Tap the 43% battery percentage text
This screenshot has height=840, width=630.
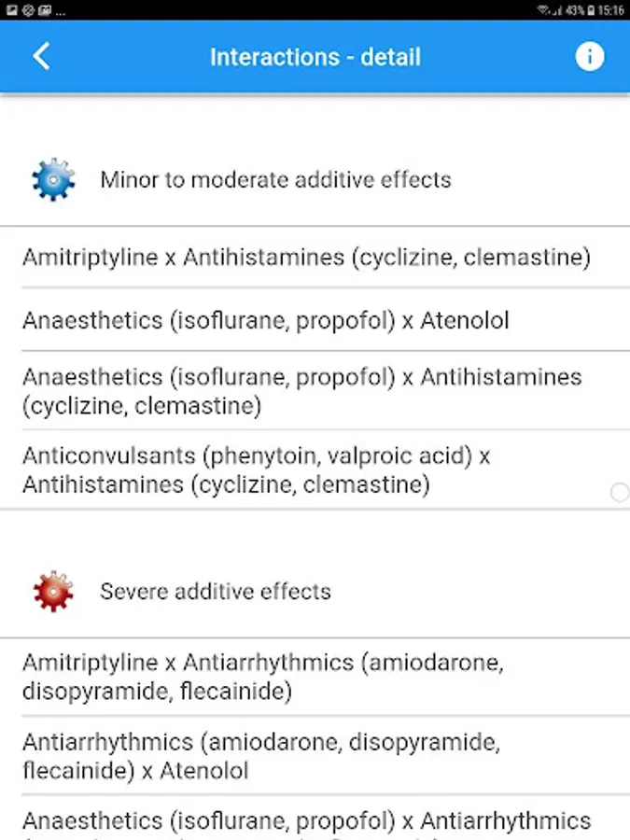point(576,10)
